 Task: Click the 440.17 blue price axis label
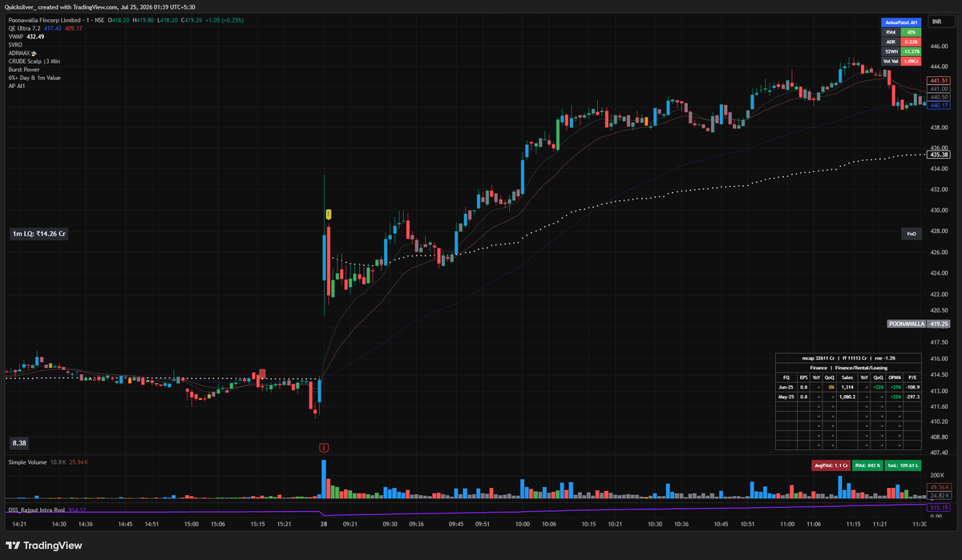point(939,105)
